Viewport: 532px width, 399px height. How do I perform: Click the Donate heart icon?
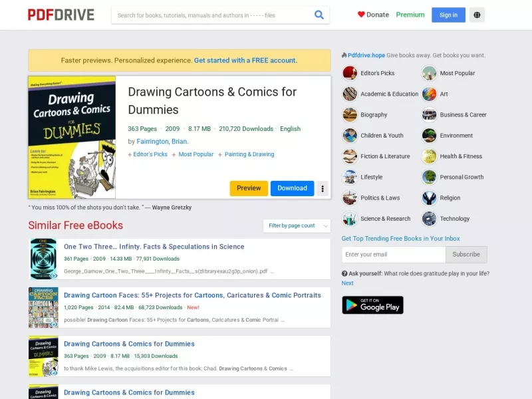361,15
